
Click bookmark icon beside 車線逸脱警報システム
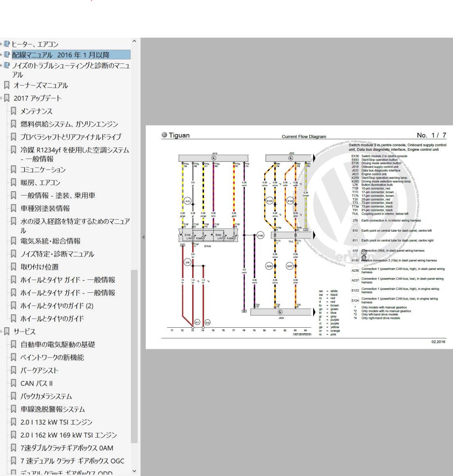13,409
